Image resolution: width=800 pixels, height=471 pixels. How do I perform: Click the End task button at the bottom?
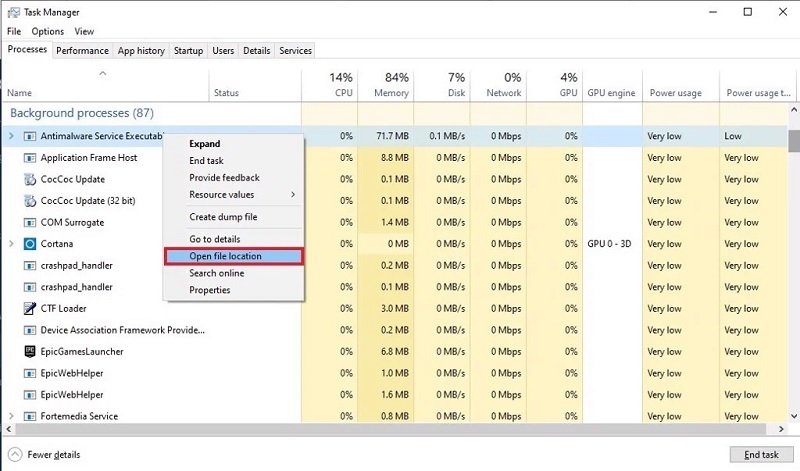click(x=761, y=455)
